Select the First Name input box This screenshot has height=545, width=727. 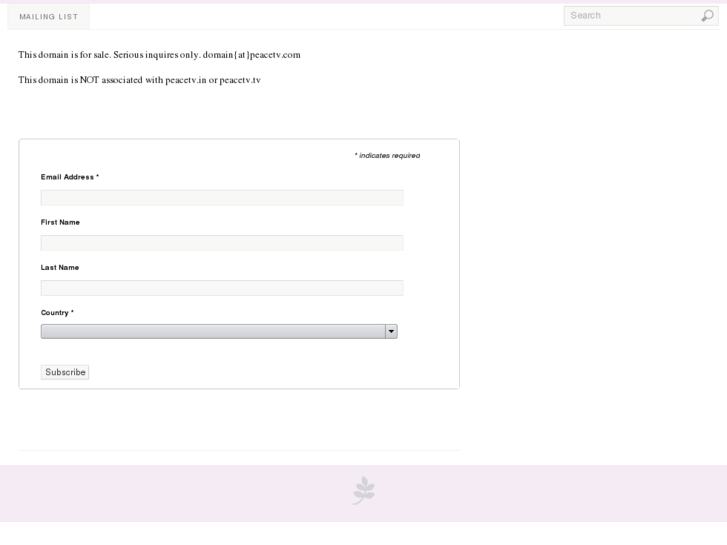(222, 243)
